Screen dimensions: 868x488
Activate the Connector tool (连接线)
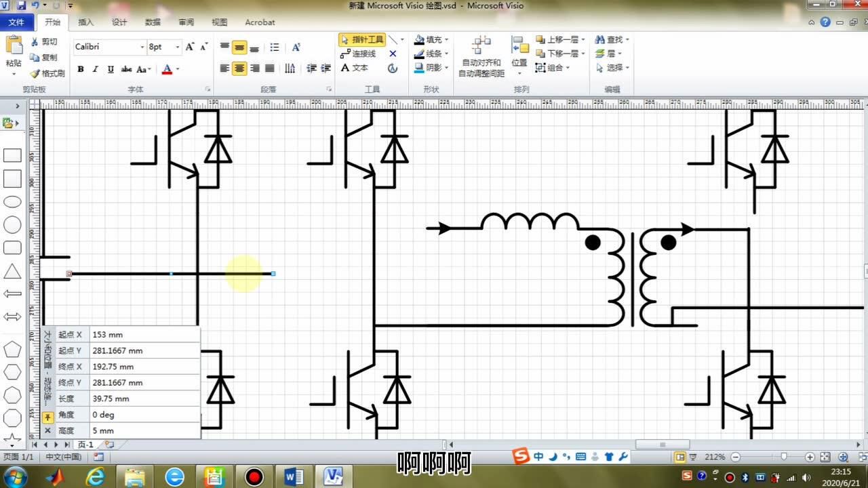click(358, 54)
